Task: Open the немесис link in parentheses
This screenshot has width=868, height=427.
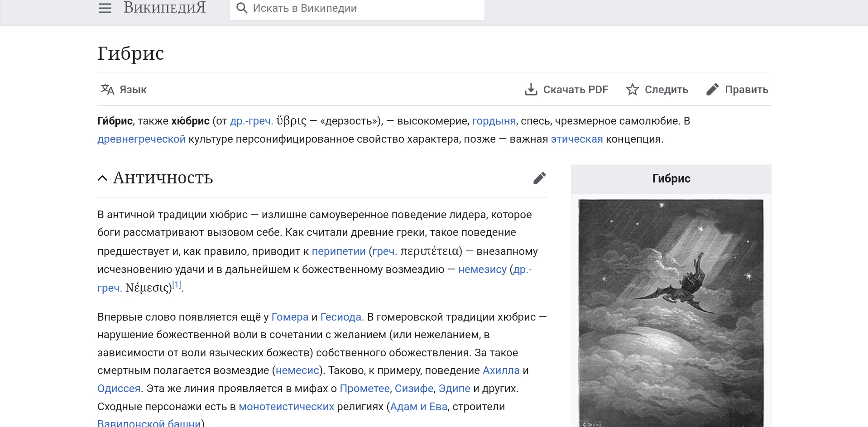Action: click(x=297, y=370)
